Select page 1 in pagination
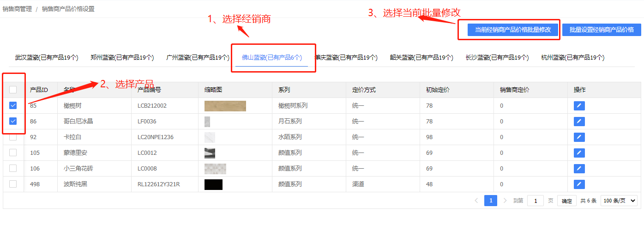This screenshot has width=644, height=226. pos(491,201)
